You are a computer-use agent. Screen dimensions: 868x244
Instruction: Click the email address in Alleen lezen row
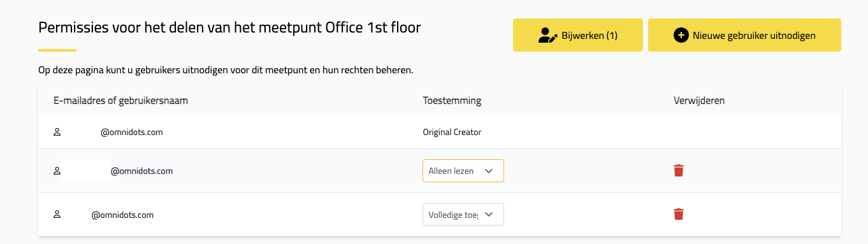point(142,171)
